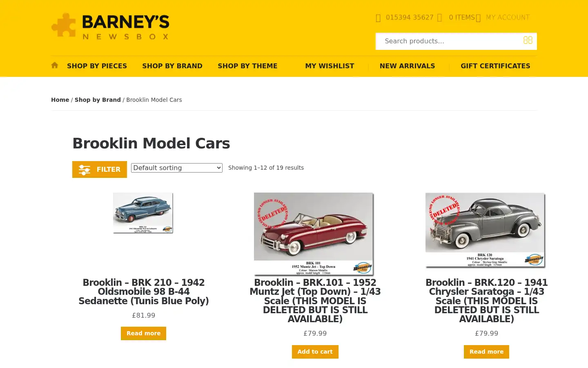Screen dimensions: 588x368
Task: Click Shop by Brand breadcrumb link
Action: [x=98, y=100]
